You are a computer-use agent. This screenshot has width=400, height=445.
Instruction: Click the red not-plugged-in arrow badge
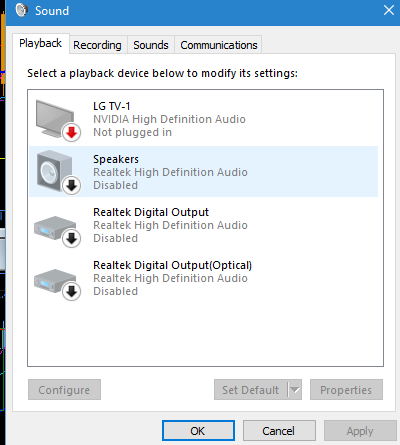[x=71, y=132]
